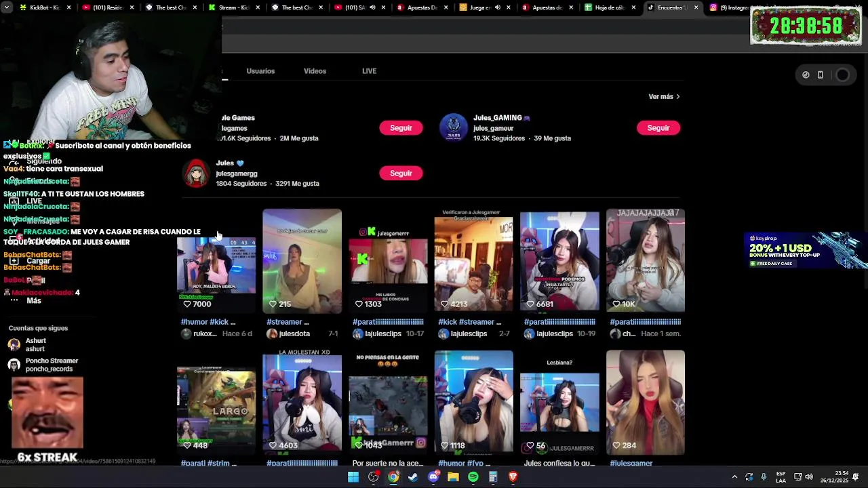Open video thumbnail with 10K likes
The width and height of the screenshot is (868, 488).
point(646,261)
